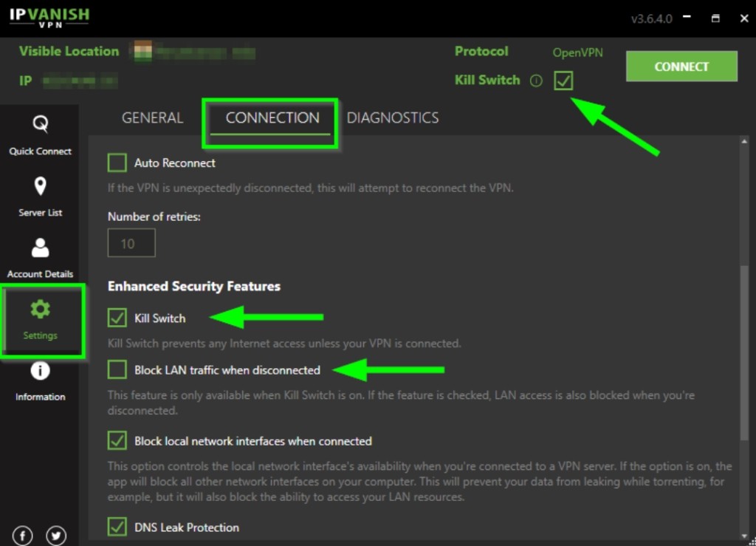This screenshot has width=756, height=546.
Task: Click the green CONNECT button
Action: click(681, 66)
